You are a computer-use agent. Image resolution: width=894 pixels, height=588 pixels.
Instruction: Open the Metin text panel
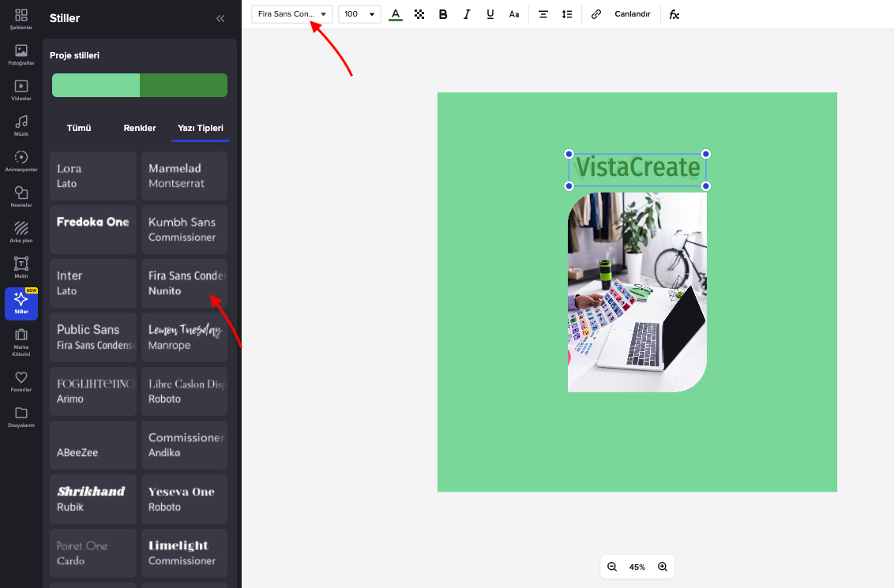pyautogui.click(x=21, y=268)
